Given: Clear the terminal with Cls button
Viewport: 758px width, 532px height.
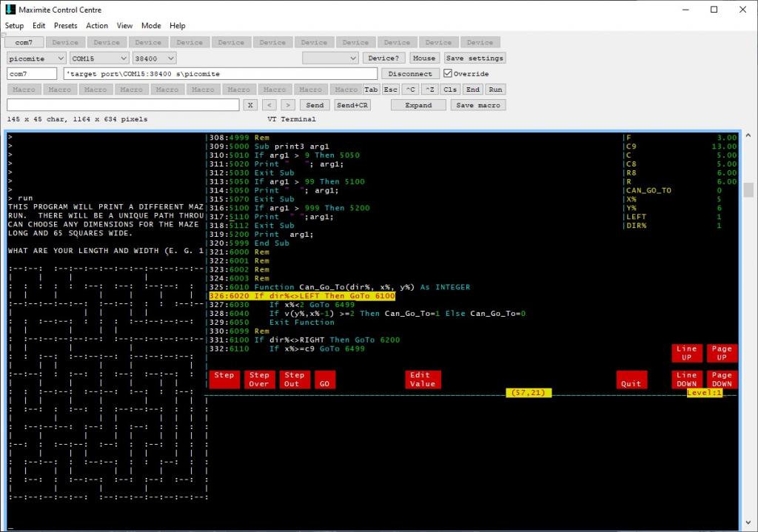Looking at the screenshot, I should click(x=450, y=90).
